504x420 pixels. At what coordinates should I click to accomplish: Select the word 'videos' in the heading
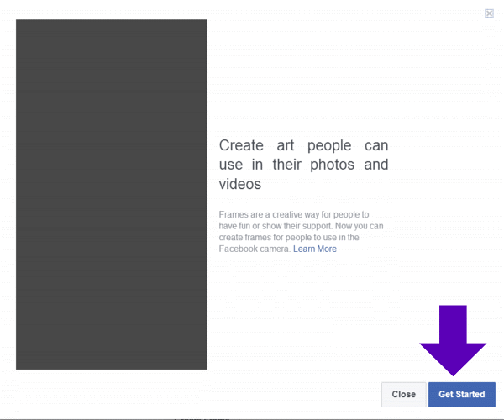[x=240, y=184]
